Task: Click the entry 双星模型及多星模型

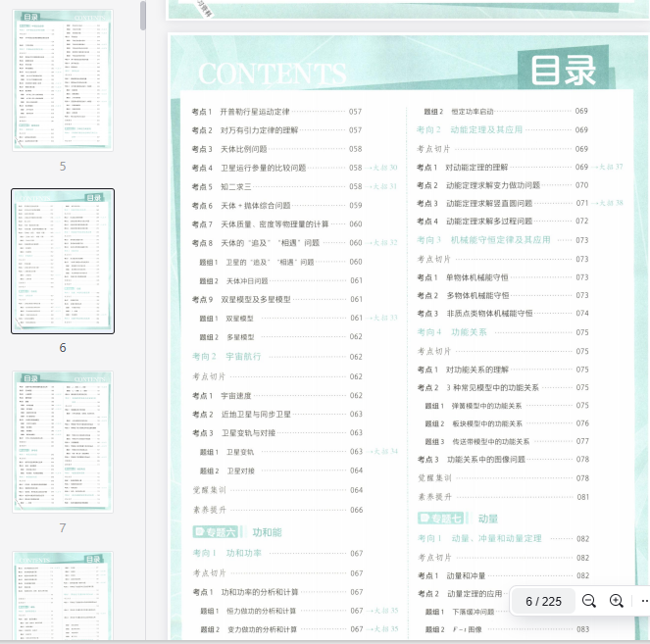Action: [255, 299]
